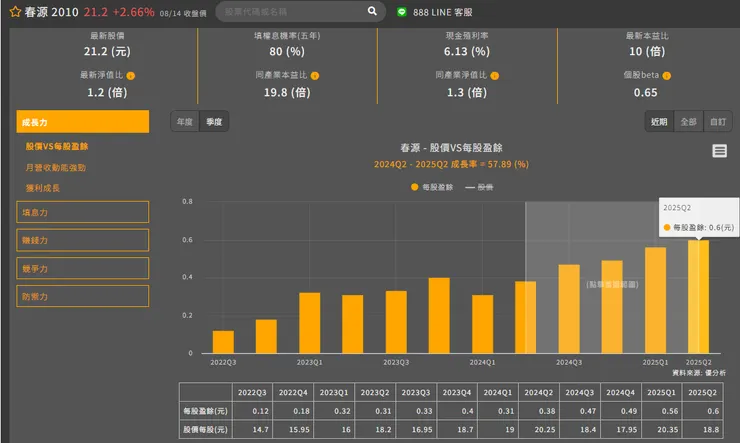
Task: Show info for 同產業本益比
Action: (315, 75)
